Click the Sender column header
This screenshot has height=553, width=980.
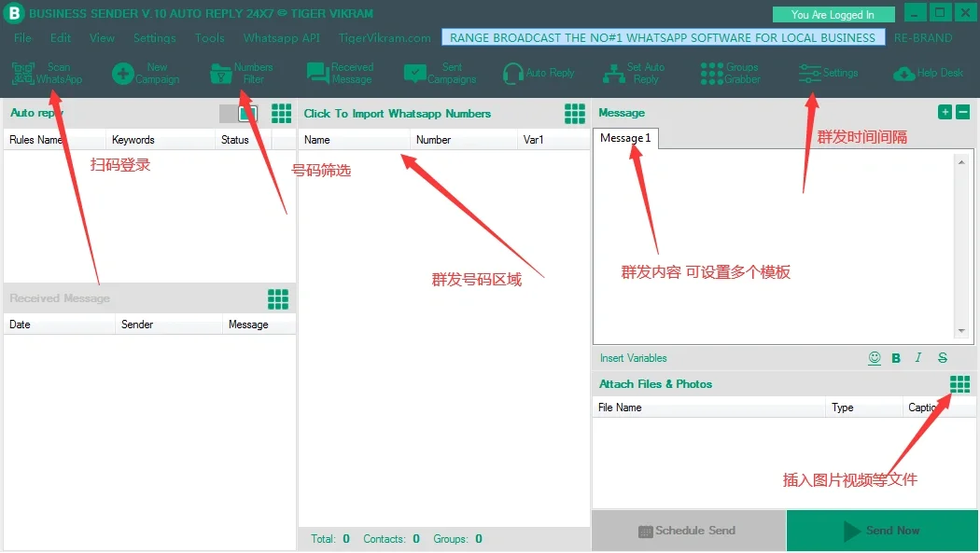[169, 325]
